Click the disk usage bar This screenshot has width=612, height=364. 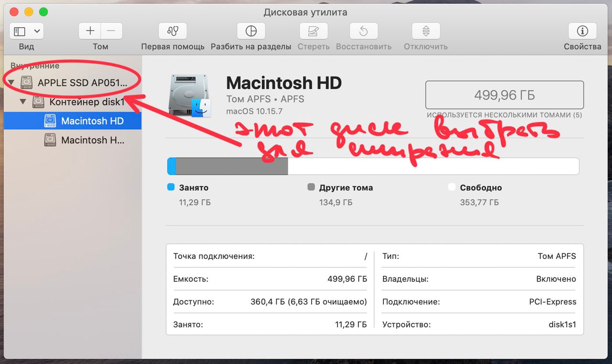(373, 166)
